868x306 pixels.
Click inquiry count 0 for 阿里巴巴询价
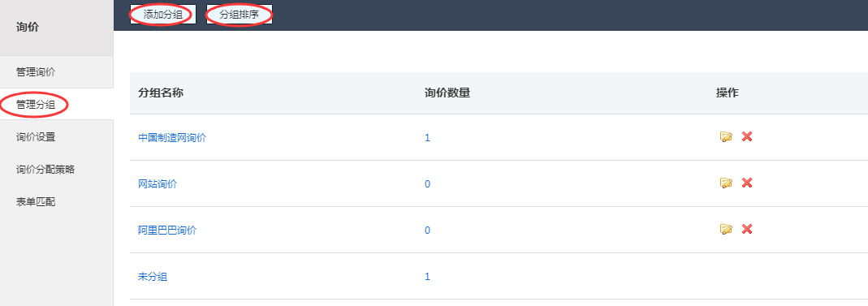point(427,231)
